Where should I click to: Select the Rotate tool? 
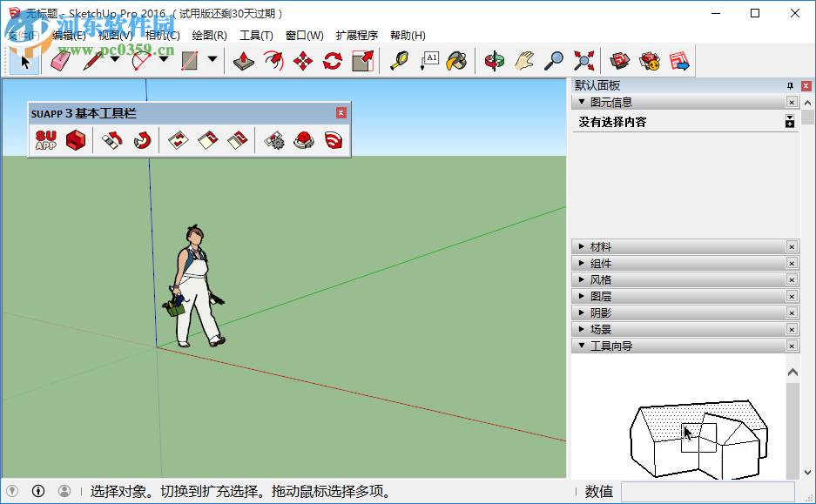331,60
